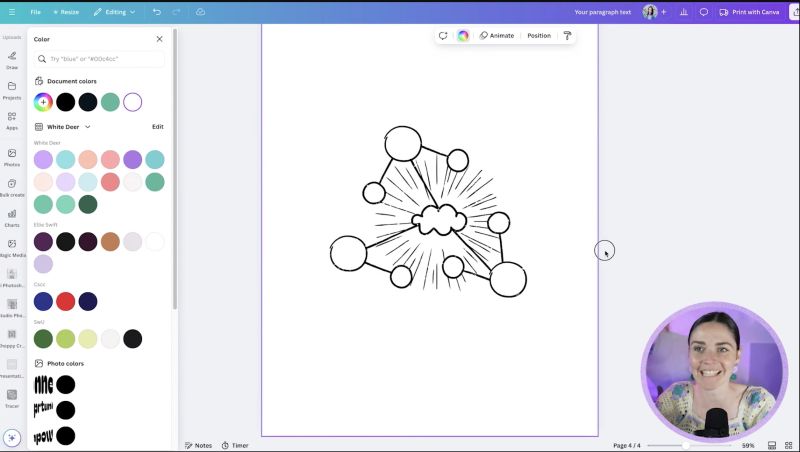
Task: Click the Animate button
Action: tap(497, 36)
